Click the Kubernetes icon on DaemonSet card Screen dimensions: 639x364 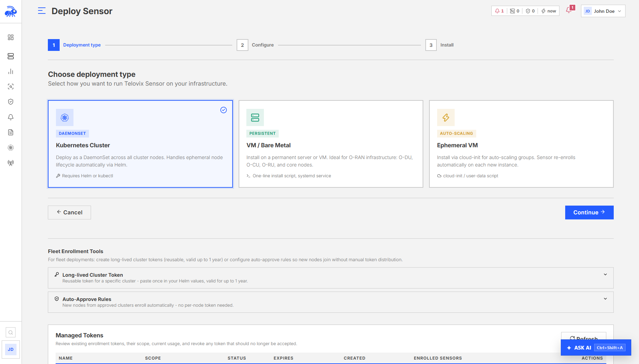(x=65, y=118)
